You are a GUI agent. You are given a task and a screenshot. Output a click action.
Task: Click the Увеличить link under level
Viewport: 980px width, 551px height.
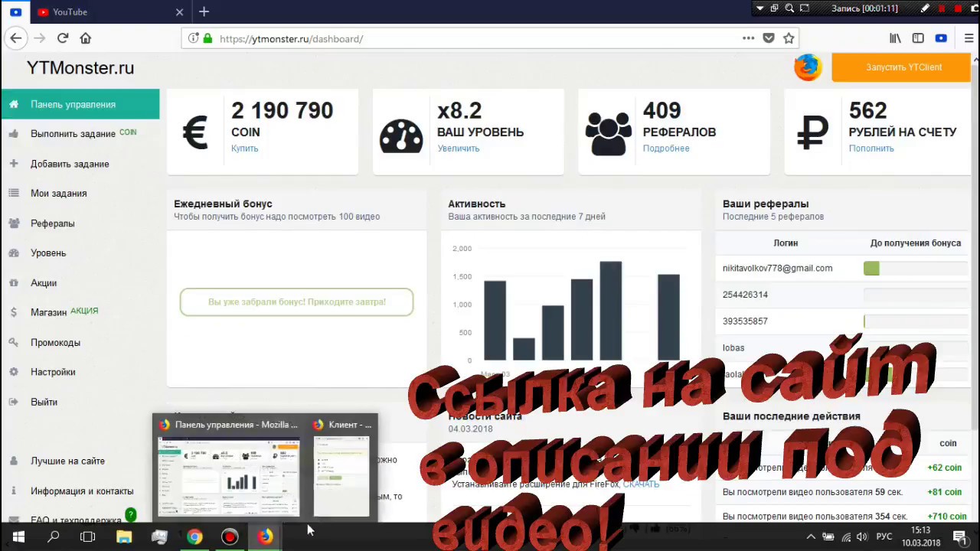point(459,148)
